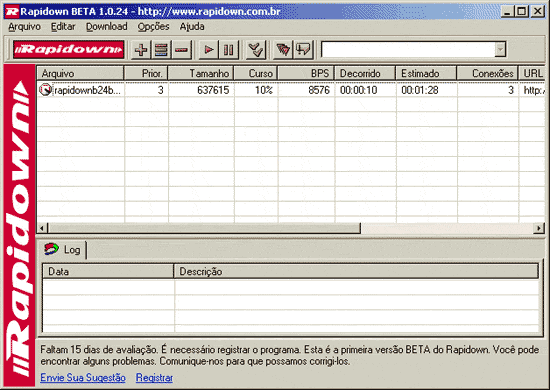Click the Log tab icon
Viewport: 550px width, 390px height.
tap(52, 249)
